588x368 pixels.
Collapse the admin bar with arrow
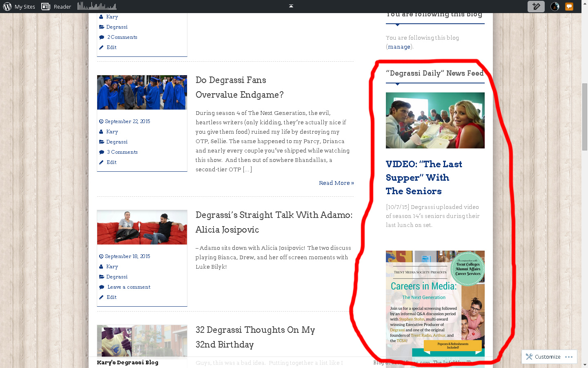pyautogui.click(x=291, y=6)
